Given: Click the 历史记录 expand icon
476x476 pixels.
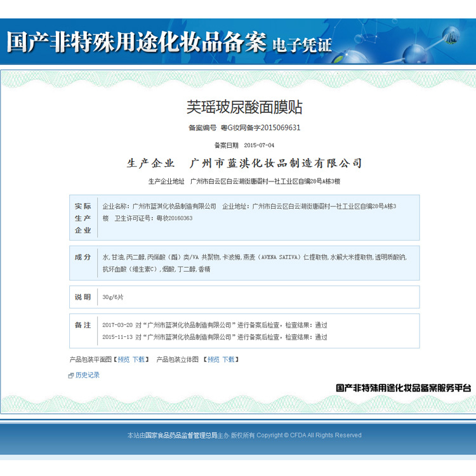Looking at the screenshot, I should click(71, 376).
